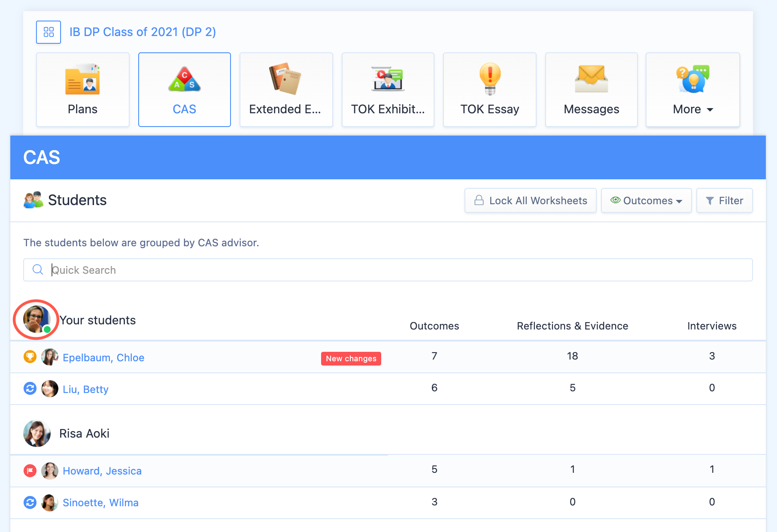The image size is (777, 532).
Task: Click the sync icon beside Wilma Sinoette
Action: (x=30, y=502)
